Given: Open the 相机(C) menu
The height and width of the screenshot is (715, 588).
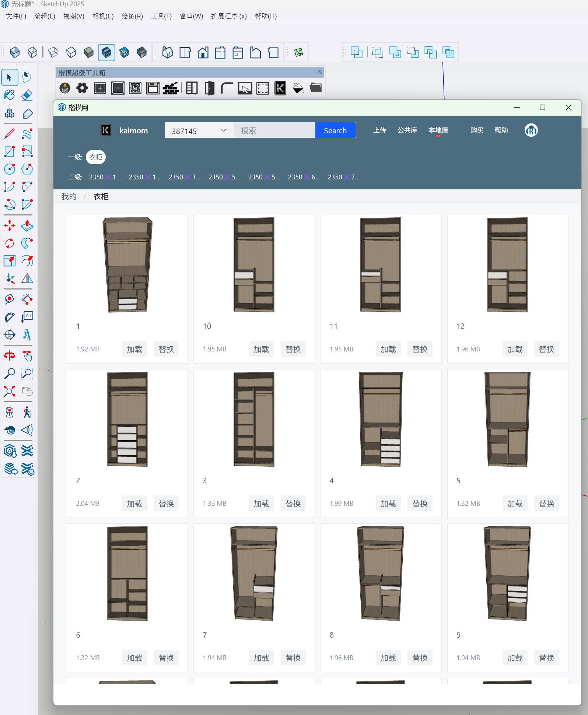Looking at the screenshot, I should coord(103,16).
